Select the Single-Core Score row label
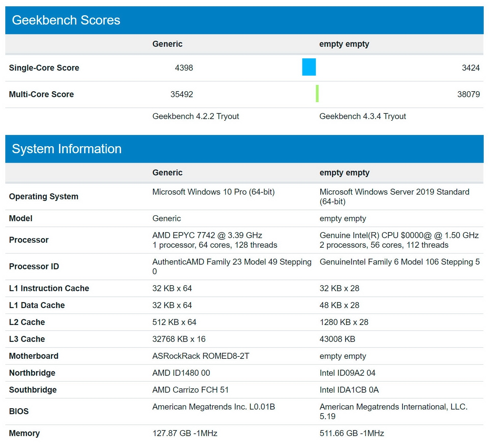 pyautogui.click(x=44, y=68)
